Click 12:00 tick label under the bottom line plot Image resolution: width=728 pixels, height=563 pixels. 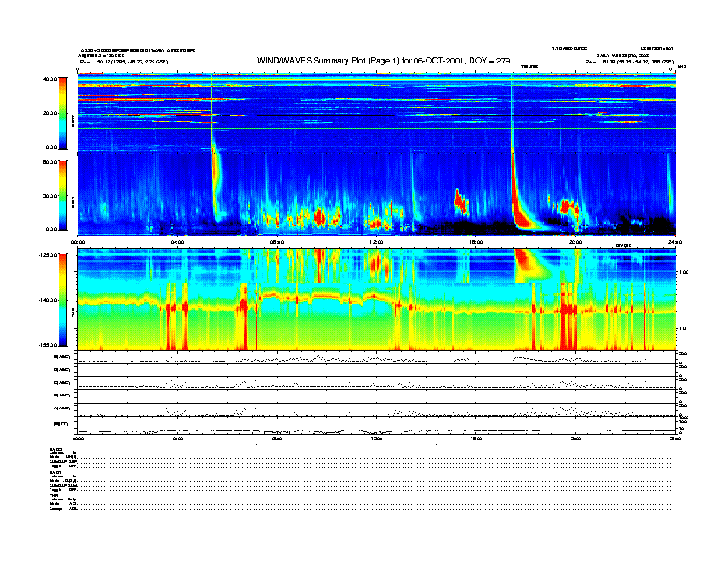click(376, 438)
